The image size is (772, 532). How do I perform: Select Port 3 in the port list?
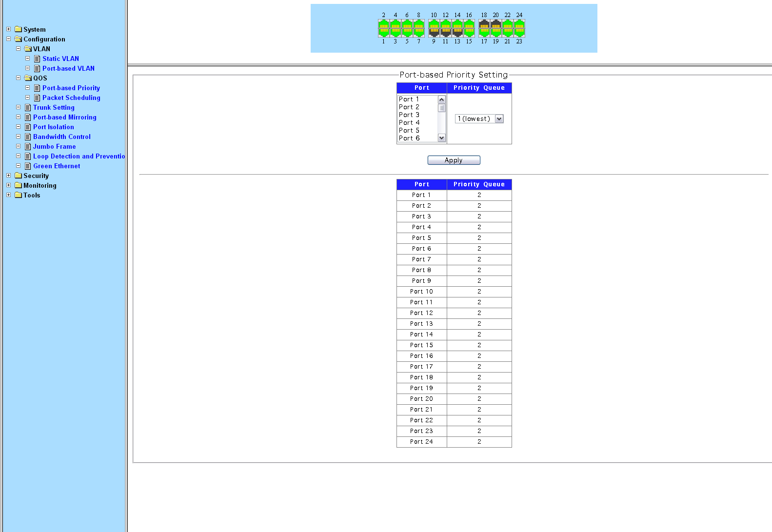pyautogui.click(x=409, y=115)
